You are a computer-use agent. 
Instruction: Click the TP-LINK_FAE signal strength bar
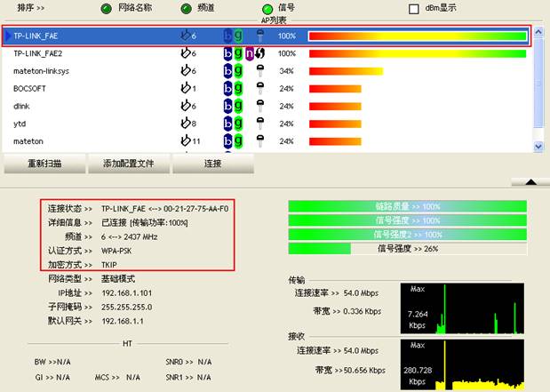pyautogui.click(x=418, y=36)
